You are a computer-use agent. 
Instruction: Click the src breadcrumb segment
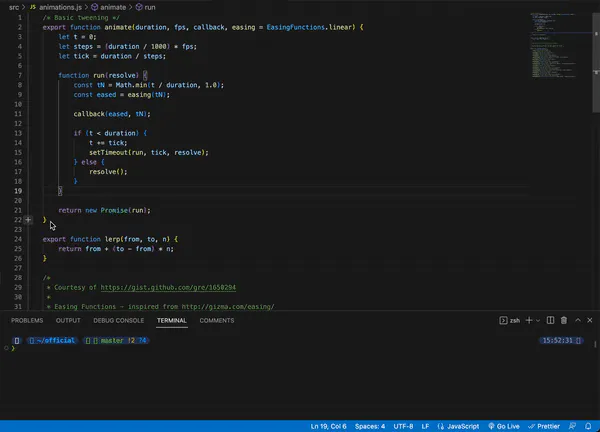14,7
